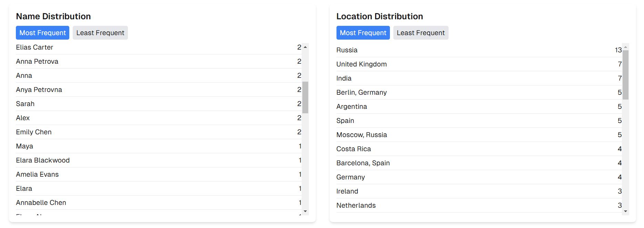This screenshot has width=644, height=228.
Task: Click the Location Distribution scrollbar thumb
Action: pyautogui.click(x=625, y=75)
